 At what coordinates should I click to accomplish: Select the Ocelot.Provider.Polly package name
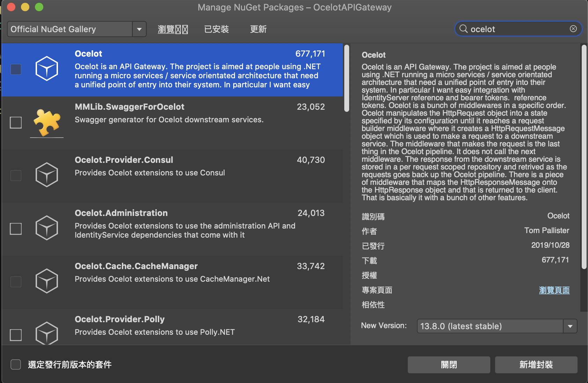point(120,319)
